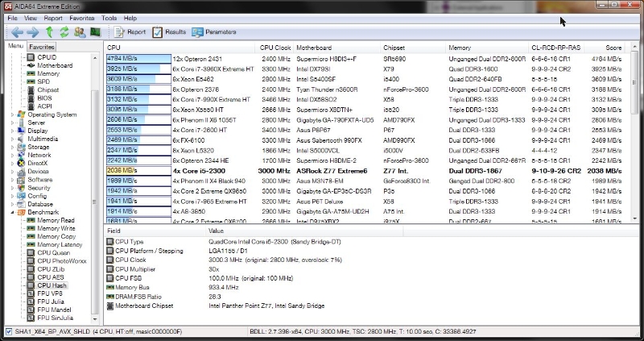Sort by the Score column header
This screenshot has height=341, width=644.
tap(605, 48)
